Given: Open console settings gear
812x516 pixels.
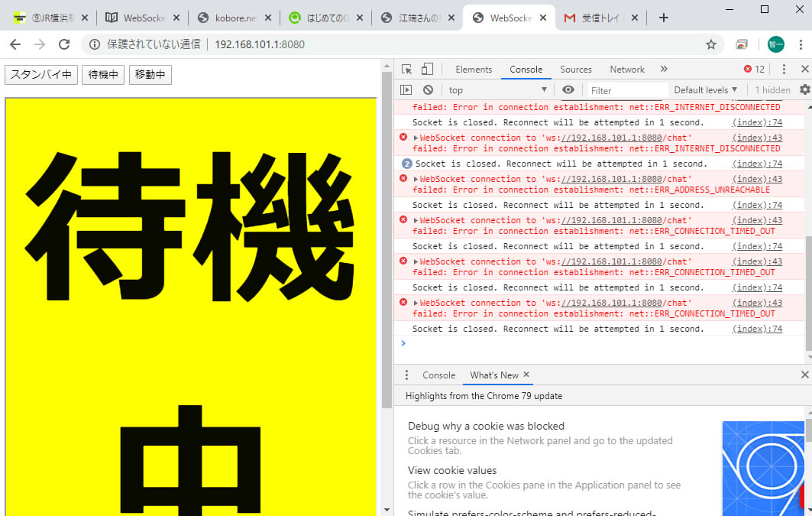Looking at the screenshot, I should pos(804,90).
